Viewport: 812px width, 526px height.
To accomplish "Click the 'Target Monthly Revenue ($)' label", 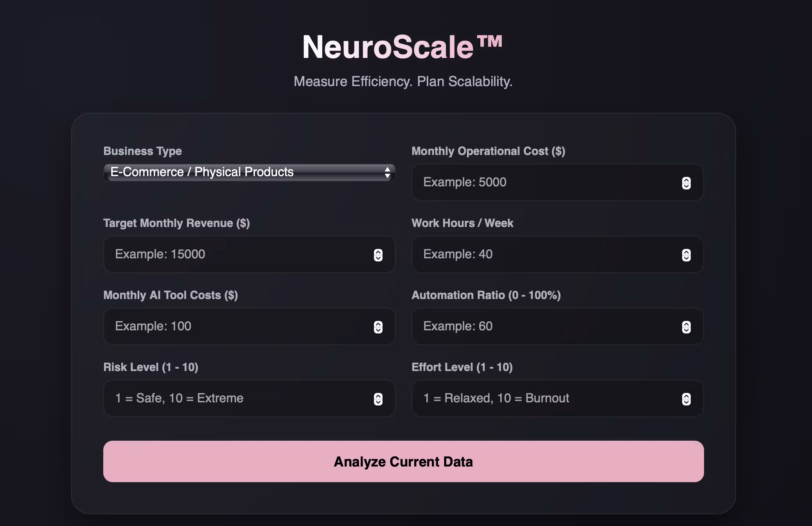I will click(176, 223).
